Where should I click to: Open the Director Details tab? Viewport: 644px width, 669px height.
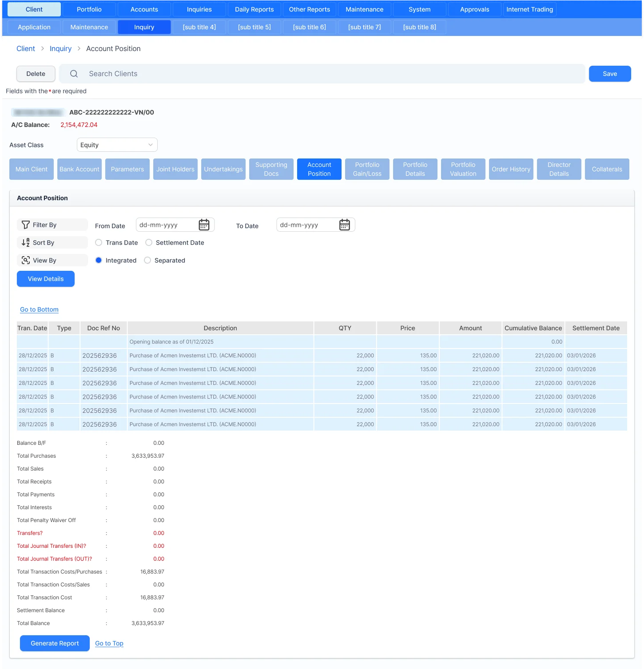(x=559, y=169)
